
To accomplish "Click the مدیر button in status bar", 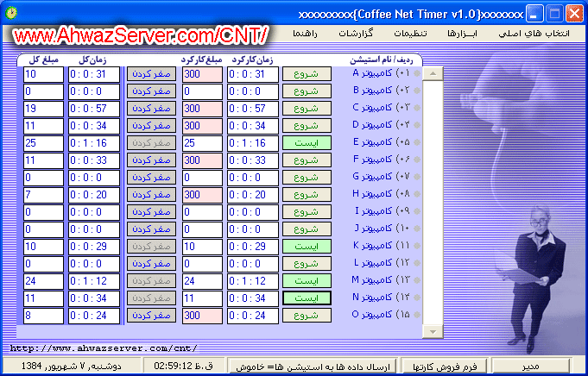I will click(x=531, y=366).
